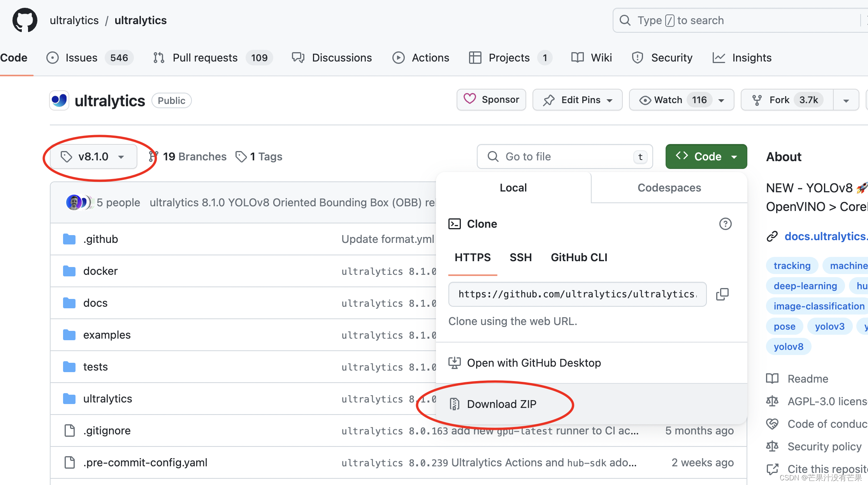
Task: Choose Open with GitHub Desktop
Action: [x=591, y=363]
